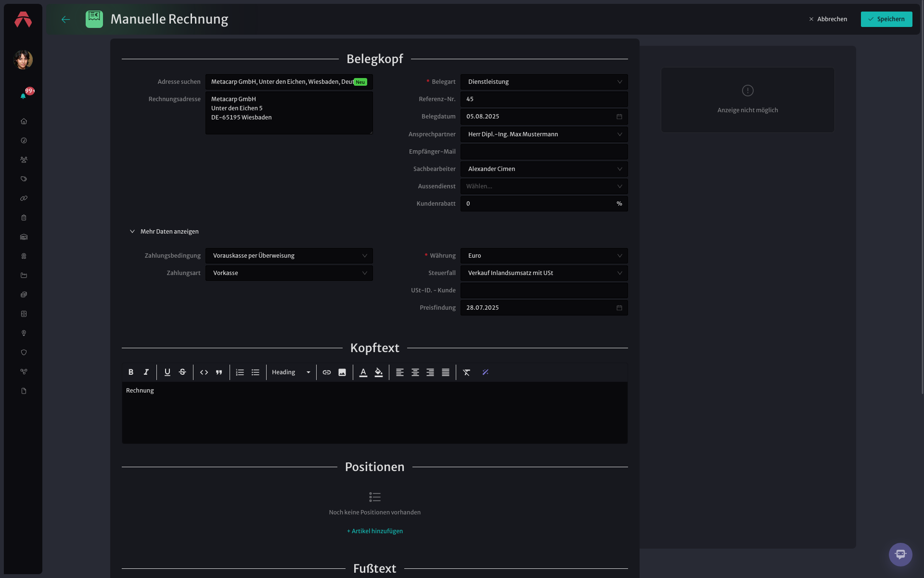The image size is (924, 578).
Task: Open the tags sidebar icon
Action: (24, 179)
